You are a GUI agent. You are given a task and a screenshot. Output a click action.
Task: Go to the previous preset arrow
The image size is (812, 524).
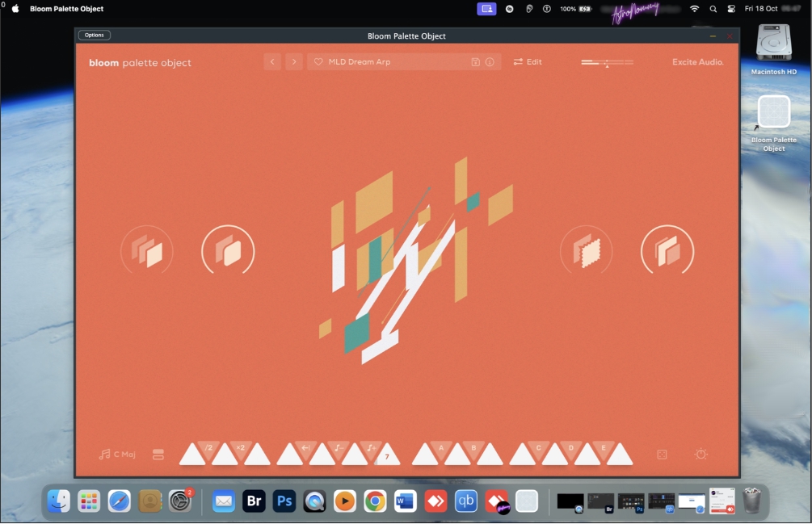click(272, 61)
